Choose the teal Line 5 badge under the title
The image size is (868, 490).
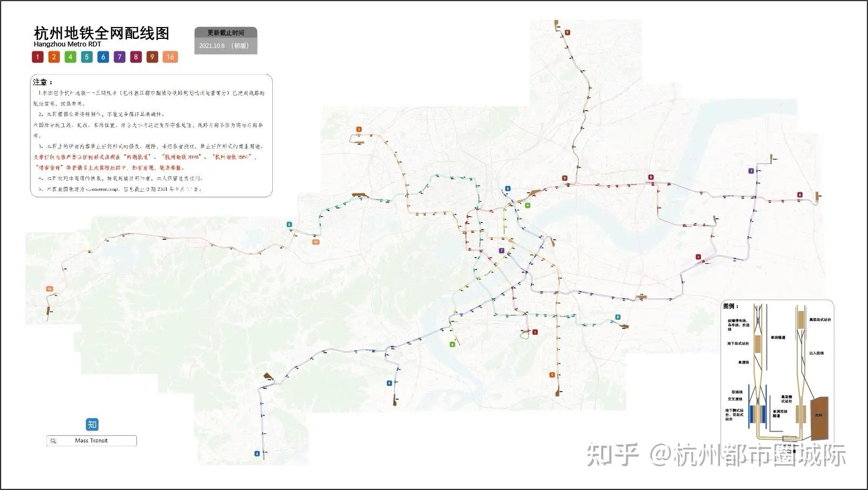tap(86, 57)
